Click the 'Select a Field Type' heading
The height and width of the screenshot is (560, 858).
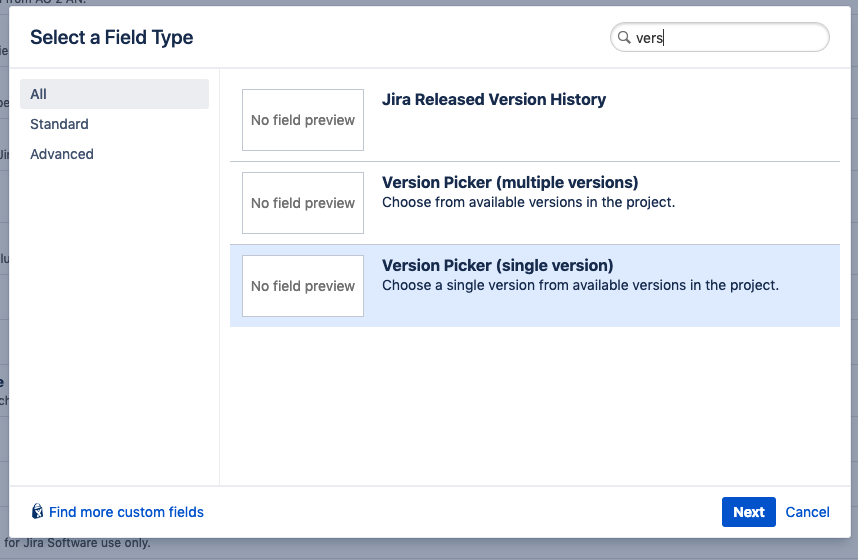pyautogui.click(x=112, y=37)
